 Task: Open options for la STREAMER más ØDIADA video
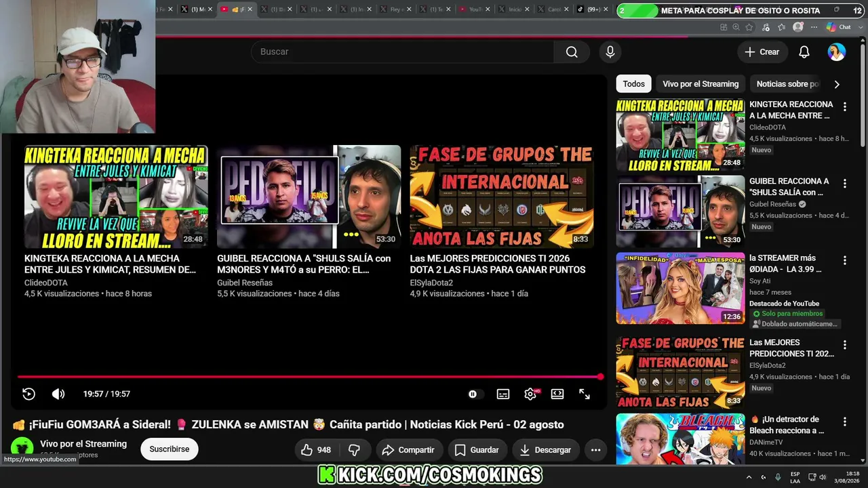[x=845, y=260]
